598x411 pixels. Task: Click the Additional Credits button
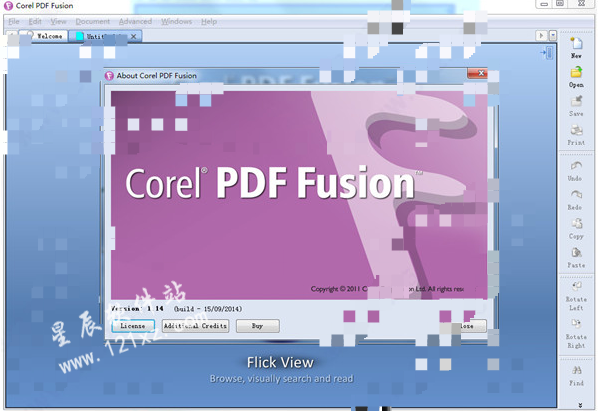(x=195, y=326)
